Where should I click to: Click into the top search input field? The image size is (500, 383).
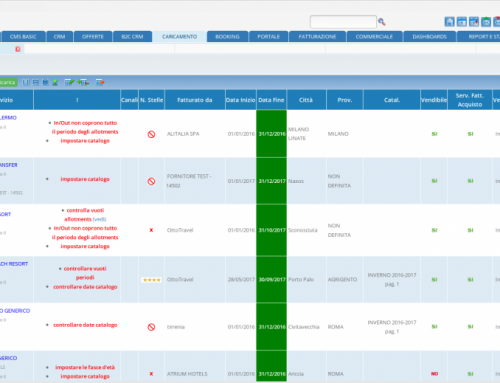click(x=343, y=22)
